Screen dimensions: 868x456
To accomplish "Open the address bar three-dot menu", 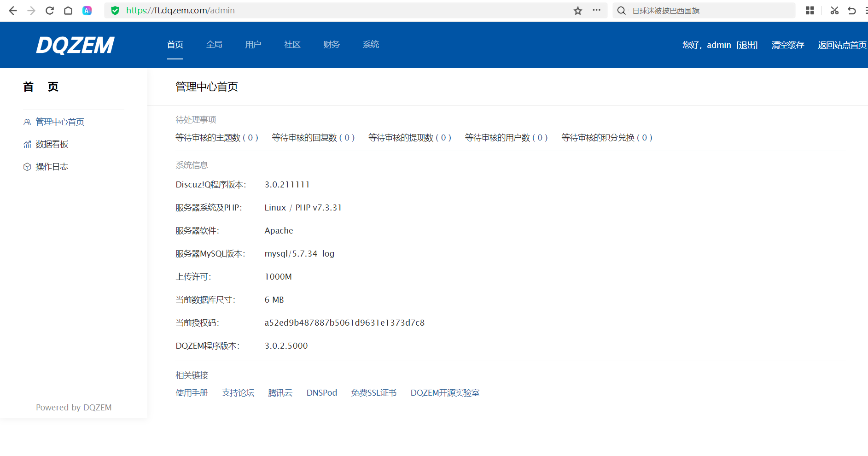I will (x=597, y=10).
